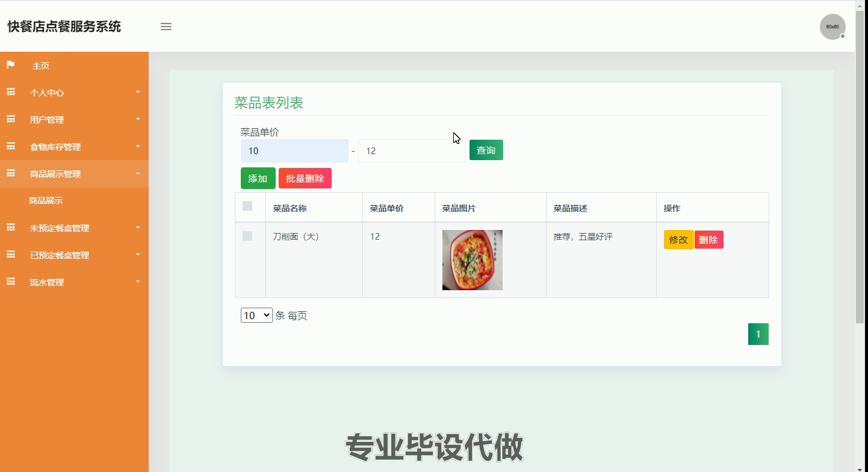This screenshot has height=472, width=868.
Task: Select 个人中心 label in the sidebar
Action: coord(47,93)
